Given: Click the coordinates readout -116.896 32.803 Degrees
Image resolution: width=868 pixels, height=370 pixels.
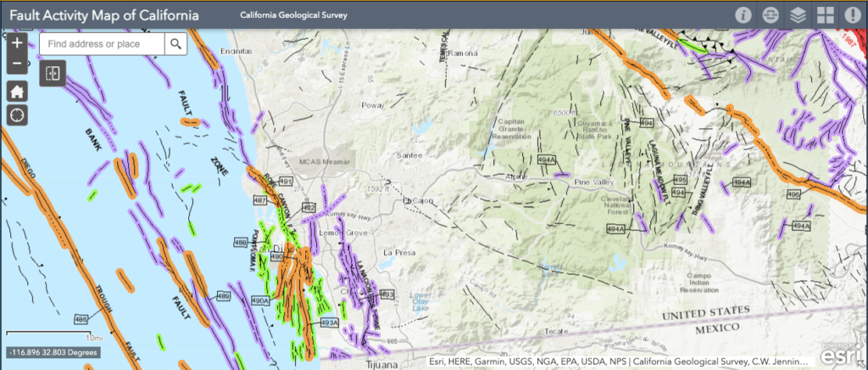Looking at the screenshot, I should pyautogui.click(x=53, y=352).
